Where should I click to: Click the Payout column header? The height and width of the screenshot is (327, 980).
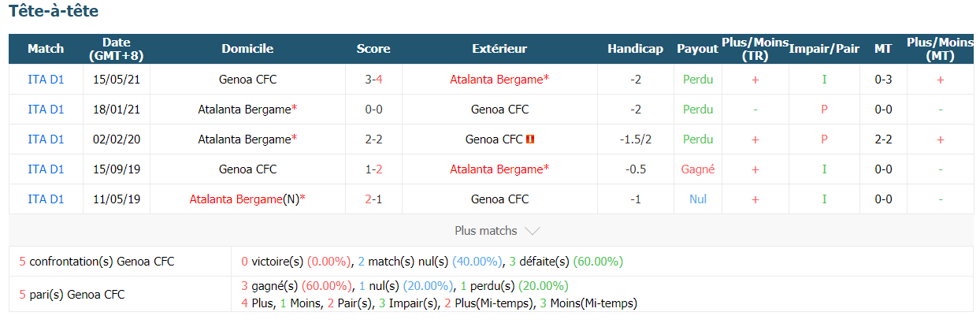pos(697,49)
